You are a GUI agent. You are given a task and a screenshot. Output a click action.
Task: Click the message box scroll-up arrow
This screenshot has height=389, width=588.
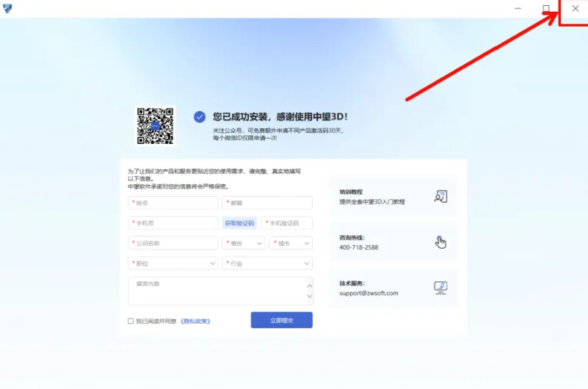309,286
